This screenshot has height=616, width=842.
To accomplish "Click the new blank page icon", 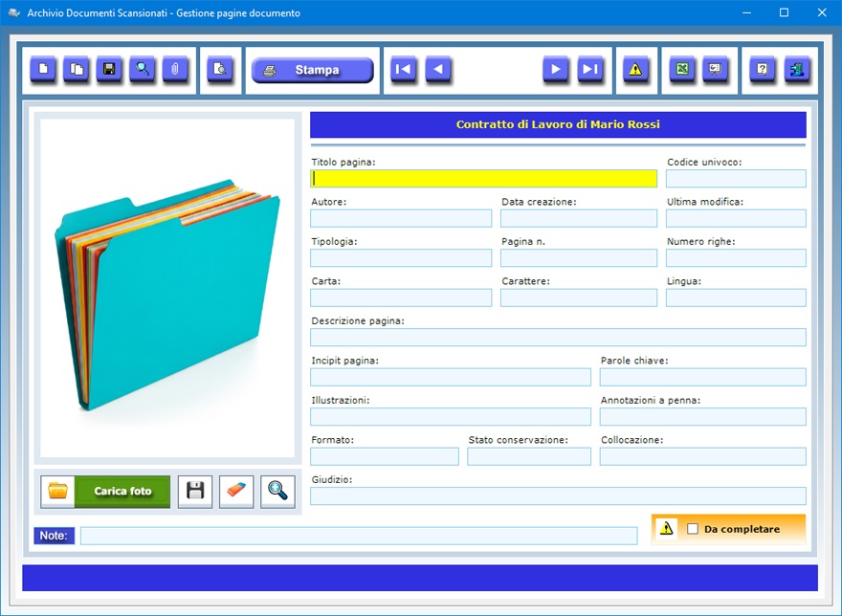I will click(43, 70).
